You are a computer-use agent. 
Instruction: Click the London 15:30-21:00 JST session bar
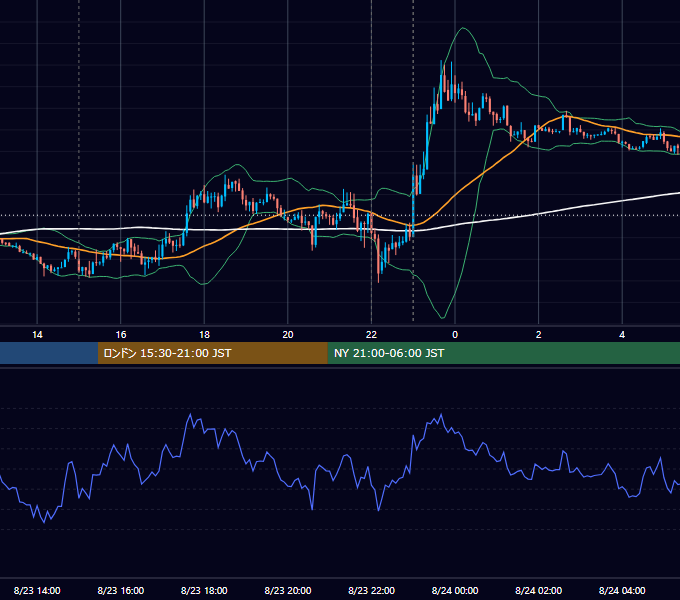(212, 353)
